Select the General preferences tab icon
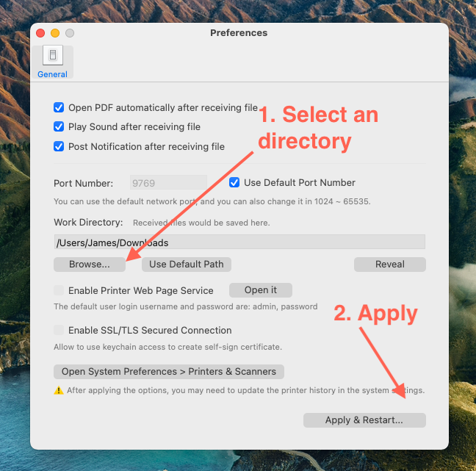This screenshot has height=471, width=476. tap(53, 55)
